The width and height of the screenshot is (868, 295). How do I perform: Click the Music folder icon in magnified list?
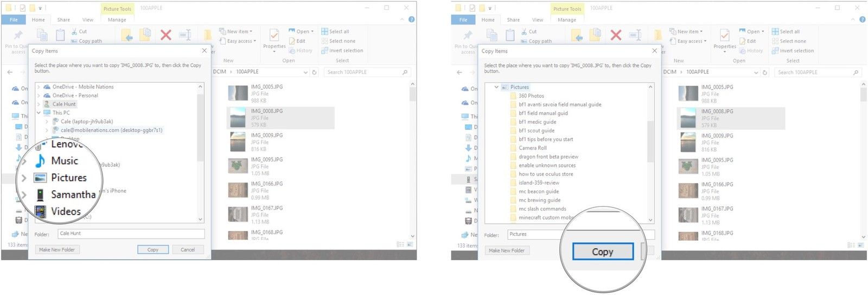40,161
